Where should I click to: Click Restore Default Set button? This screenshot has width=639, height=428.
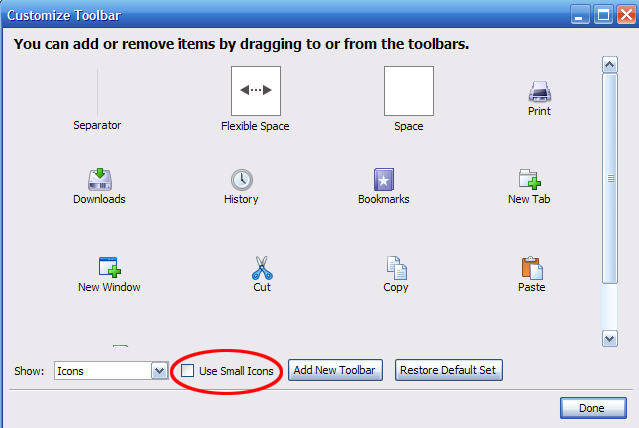pyautogui.click(x=448, y=370)
